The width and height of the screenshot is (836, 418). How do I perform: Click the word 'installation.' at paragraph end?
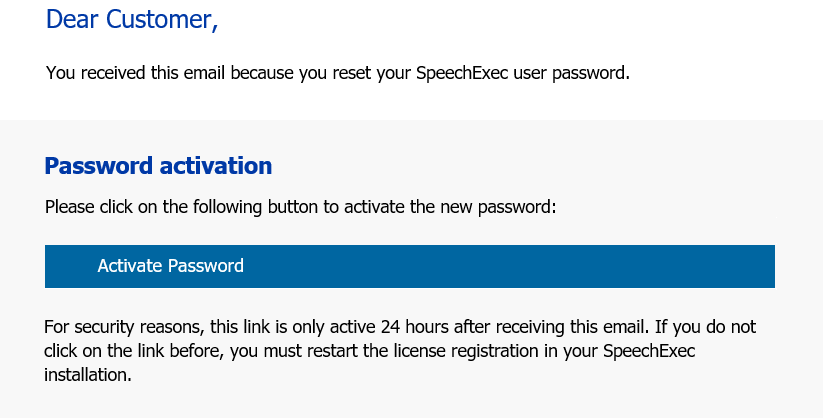[87, 374]
